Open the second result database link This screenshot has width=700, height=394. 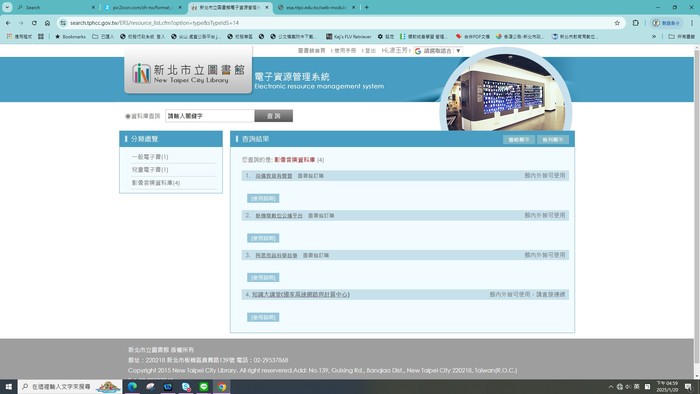point(279,216)
